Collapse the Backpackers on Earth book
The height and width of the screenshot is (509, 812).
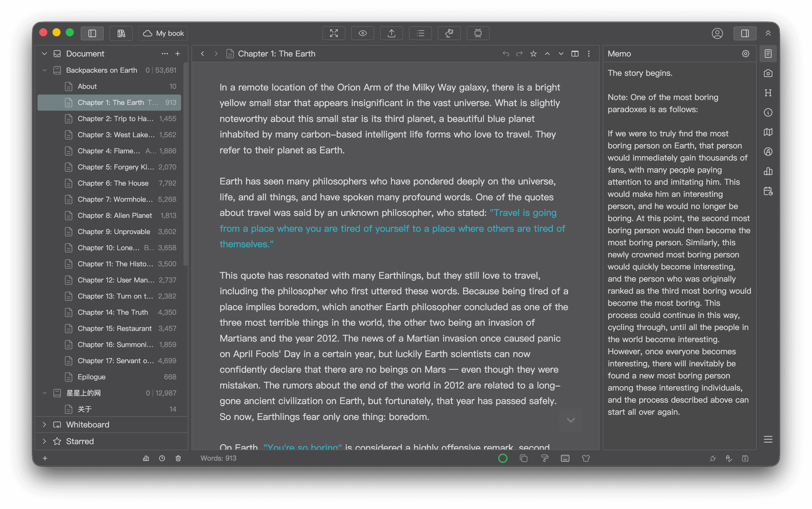[44, 70]
